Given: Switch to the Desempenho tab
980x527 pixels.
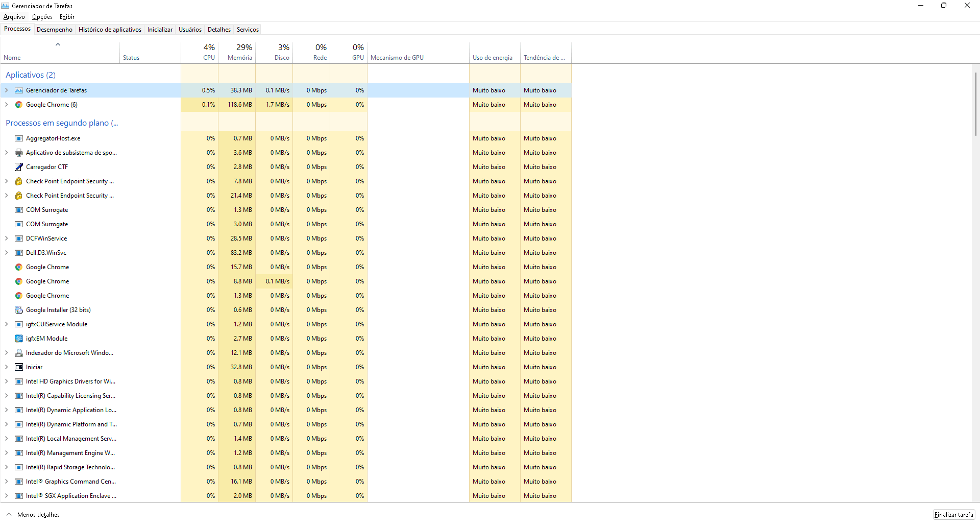Looking at the screenshot, I should coord(55,30).
